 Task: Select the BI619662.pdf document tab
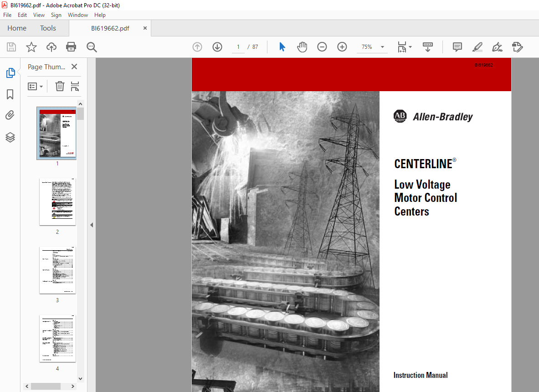(110, 28)
